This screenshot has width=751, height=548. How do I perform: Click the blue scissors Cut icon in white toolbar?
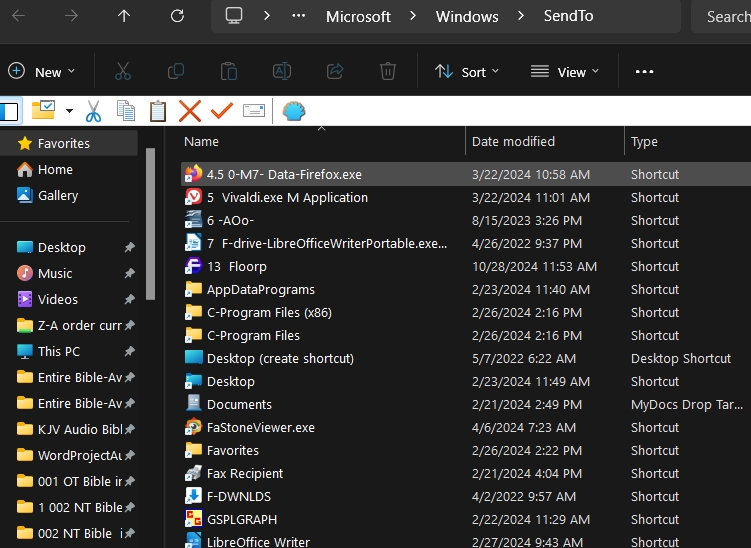click(x=93, y=111)
